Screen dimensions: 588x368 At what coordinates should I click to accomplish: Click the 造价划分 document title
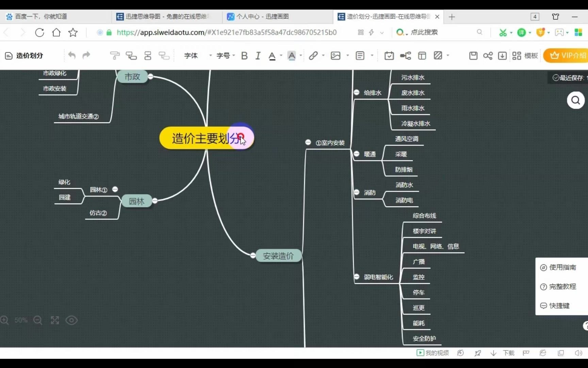(x=30, y=56)
